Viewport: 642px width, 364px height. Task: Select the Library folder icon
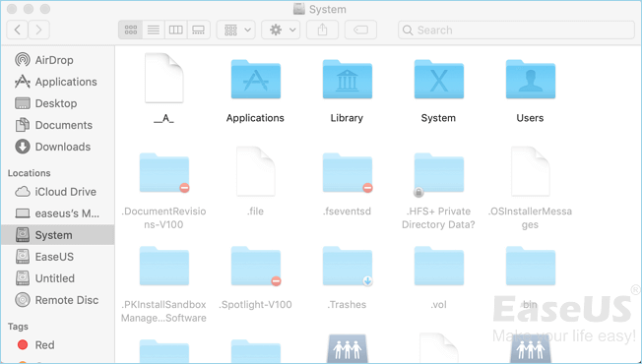click(348, 80)
